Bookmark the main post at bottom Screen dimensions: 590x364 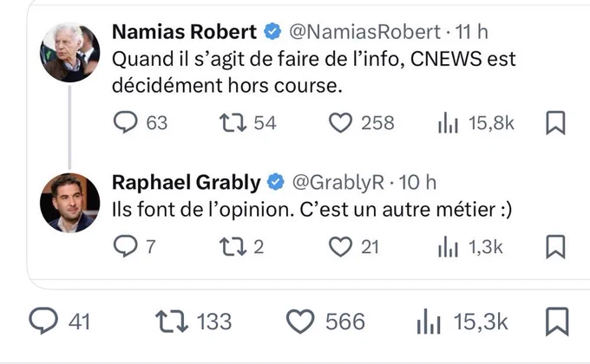click(x=557, y=322)
